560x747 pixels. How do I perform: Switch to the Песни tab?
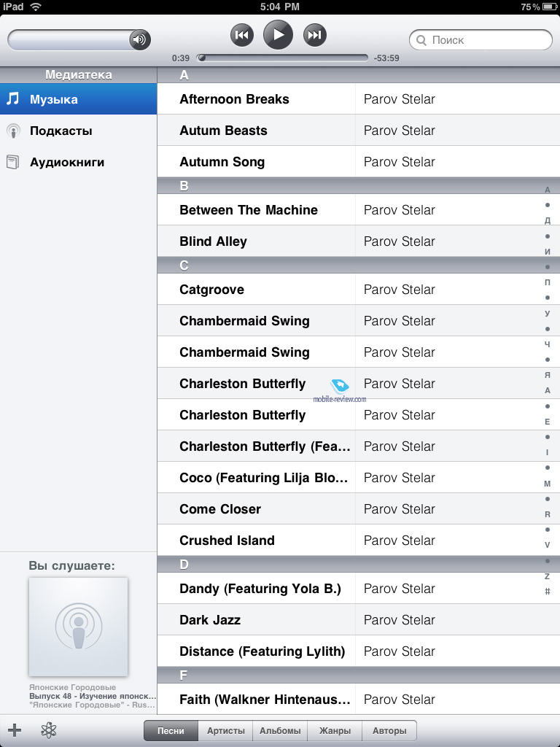click(x=171, y=731)
